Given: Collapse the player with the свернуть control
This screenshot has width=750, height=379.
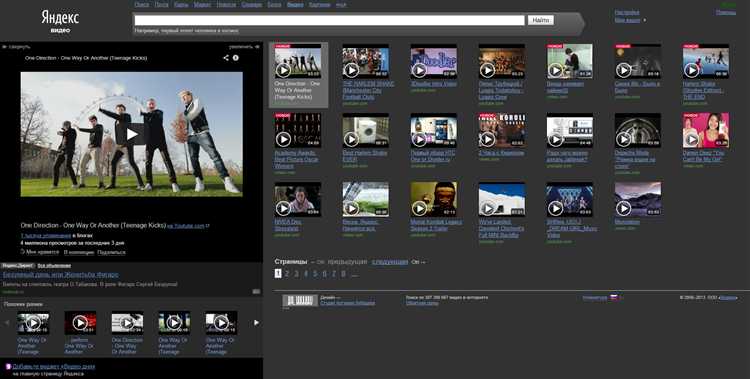Looking at the screenshot, I should (16, 47).
